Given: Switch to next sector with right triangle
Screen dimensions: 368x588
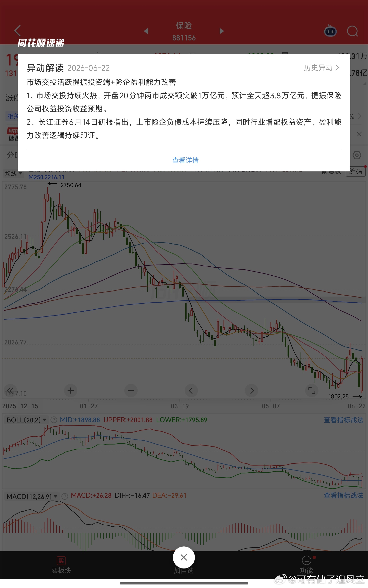Looking at the screenshot, I should (221, 31).
